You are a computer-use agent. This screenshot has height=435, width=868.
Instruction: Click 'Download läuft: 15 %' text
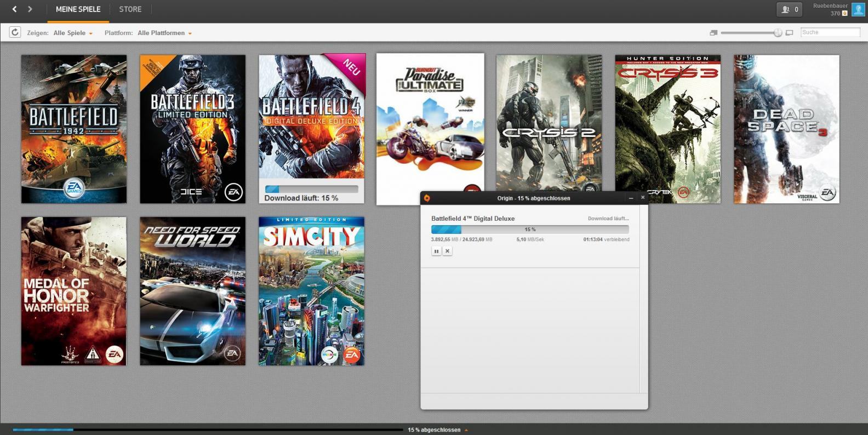tap(301, 198)
